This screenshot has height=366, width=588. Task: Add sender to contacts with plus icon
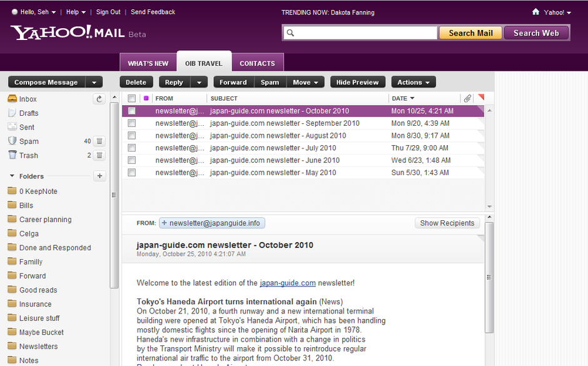pyautogui.click(x=165, y=223)
